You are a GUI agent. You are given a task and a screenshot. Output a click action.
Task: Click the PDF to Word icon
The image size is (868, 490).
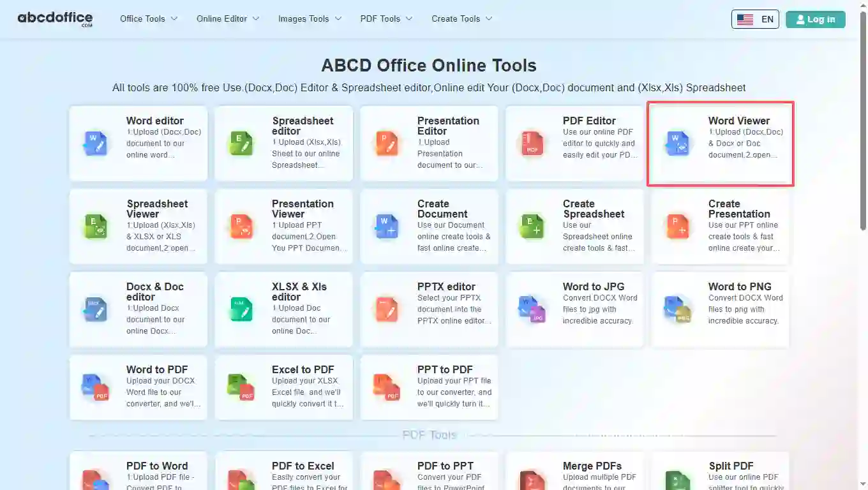(x=95, y=480)
